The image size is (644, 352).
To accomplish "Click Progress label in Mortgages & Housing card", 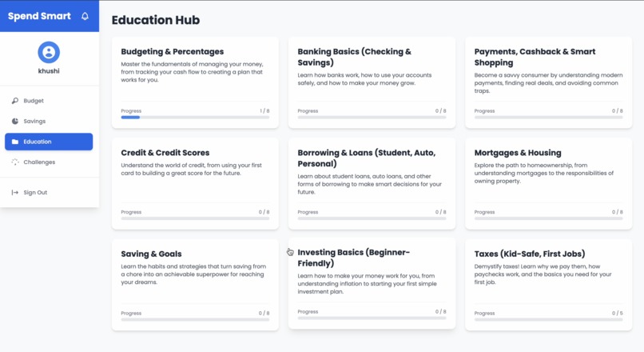I will coord(484,212).
